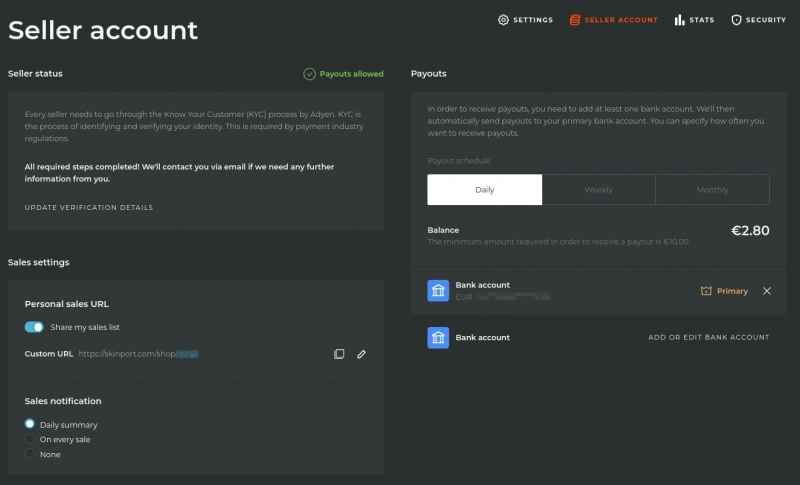The width and height of the screenshot is (800, 485).
Task: Click the Seller Account coin stack icon
Action: pyautogui.click(x=574, y=20)
